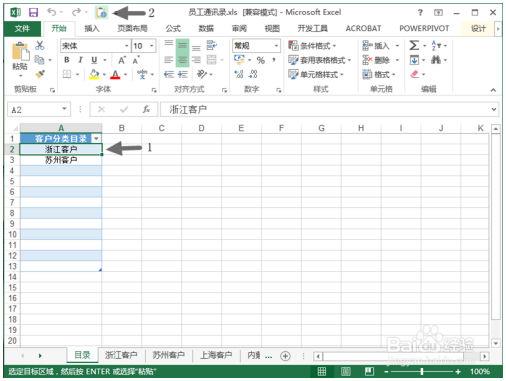Toggle Underline formatting
Screen dimensions: 506x381
tap(94, 60)
